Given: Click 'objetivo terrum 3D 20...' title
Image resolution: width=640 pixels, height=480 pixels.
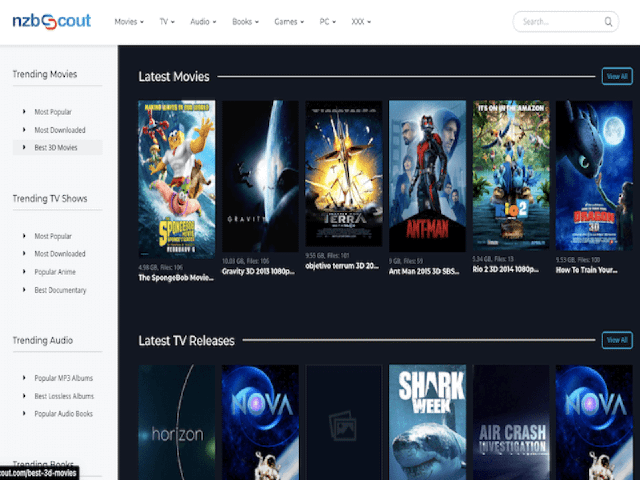Looking at the screenshot, I should pos(342,266).
